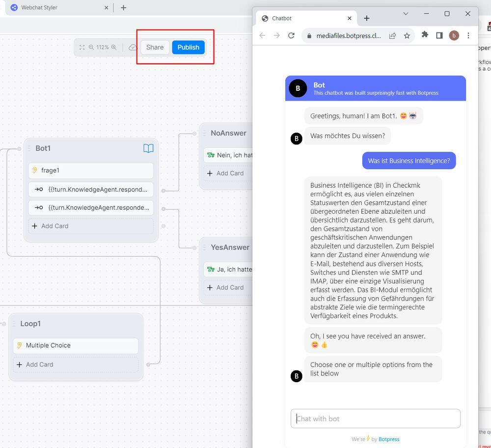
Task: Open the Multiple Choice card in Loop1
Action: (75, 346)
